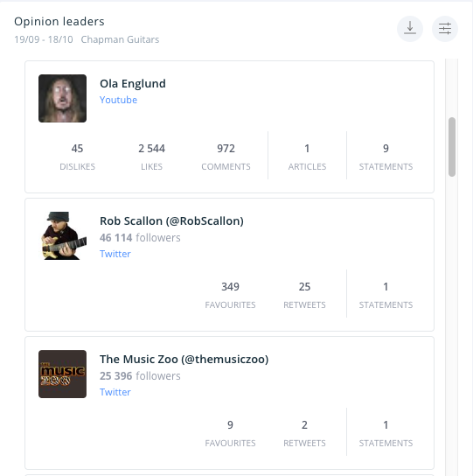Click the 25 retweets count

(304, 287)
